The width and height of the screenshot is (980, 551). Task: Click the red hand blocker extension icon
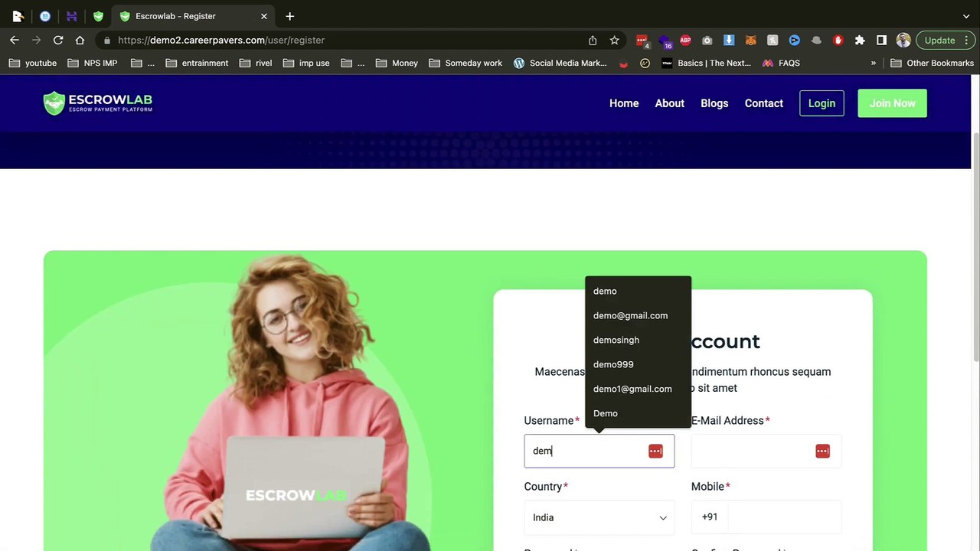tap(838, 40)
